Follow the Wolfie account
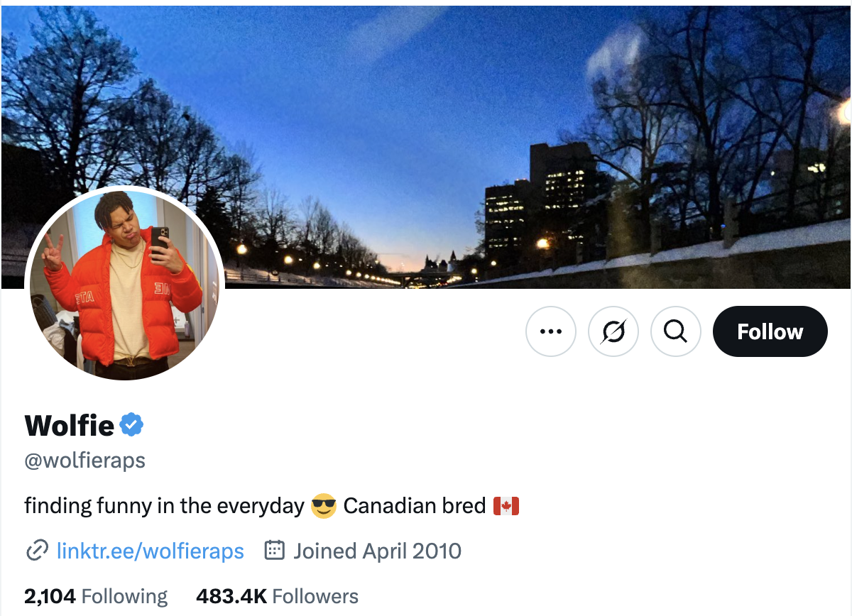The height and width of the screenshot is (616, 852). pyautogui.click(x=770, y=331)
